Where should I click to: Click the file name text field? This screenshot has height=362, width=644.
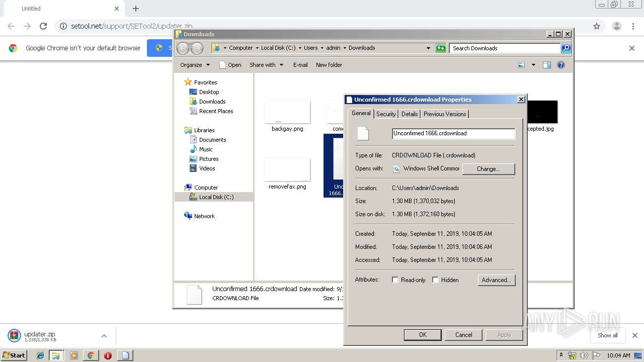(453, 133)
